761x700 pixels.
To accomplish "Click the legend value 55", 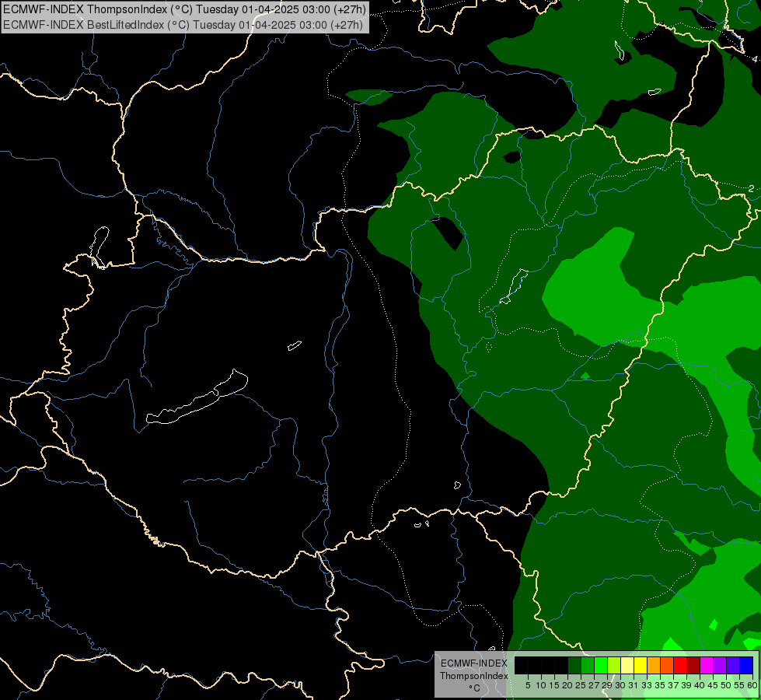I will (x=739, y=685).
